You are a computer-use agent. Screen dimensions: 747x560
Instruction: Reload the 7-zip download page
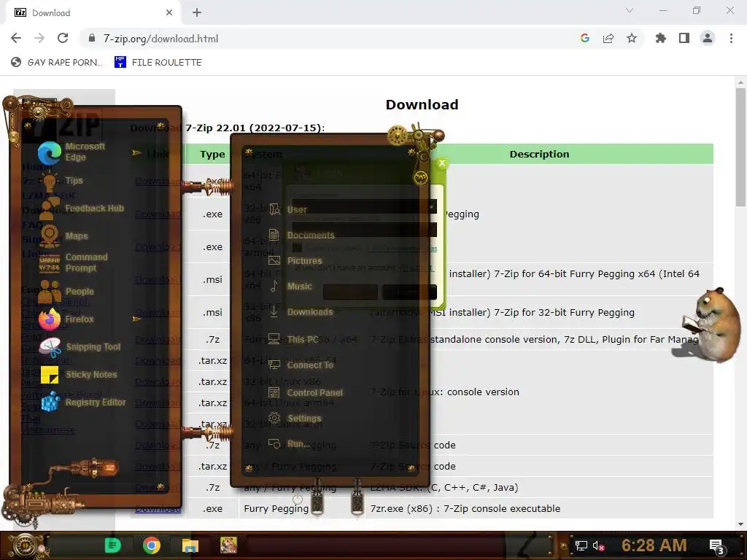[x=63, y=38]
